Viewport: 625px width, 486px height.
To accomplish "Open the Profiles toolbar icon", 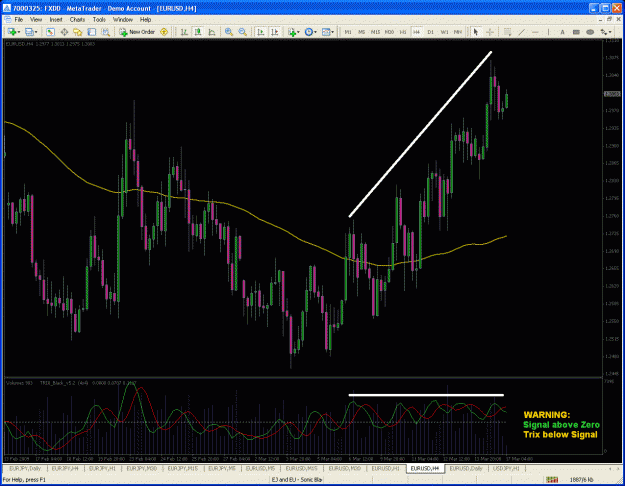I will pos(29,32).
